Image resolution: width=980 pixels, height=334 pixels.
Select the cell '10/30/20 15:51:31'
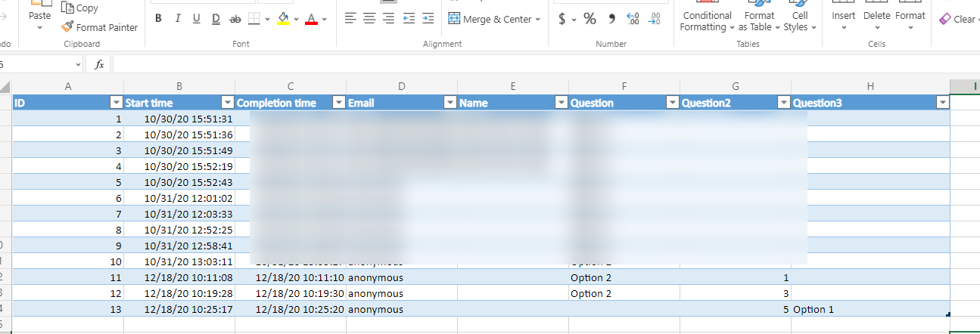(x=179, y=119)
